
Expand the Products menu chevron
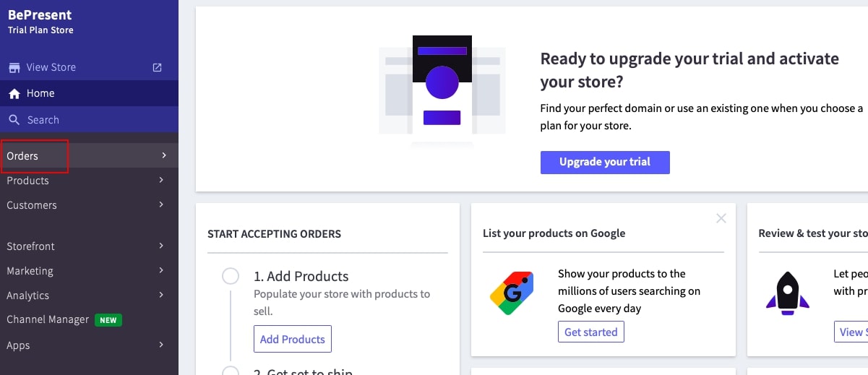click(x=161, y=181)
